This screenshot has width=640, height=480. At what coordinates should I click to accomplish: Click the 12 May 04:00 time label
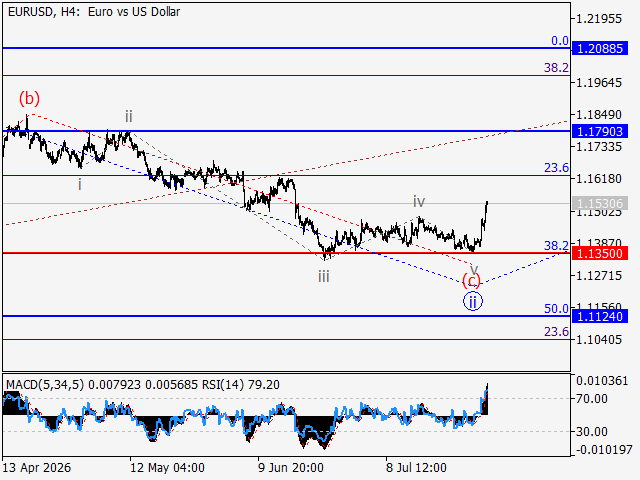[167, 468]
